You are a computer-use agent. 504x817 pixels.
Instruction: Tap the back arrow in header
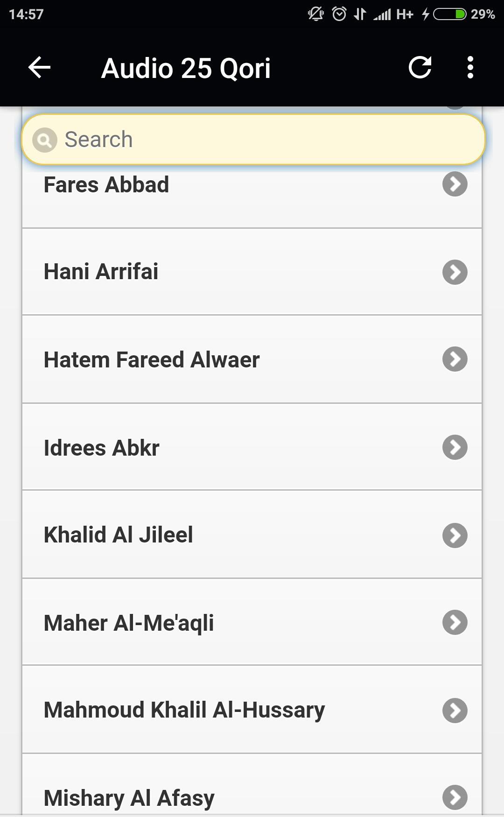(x=39, y=68)
